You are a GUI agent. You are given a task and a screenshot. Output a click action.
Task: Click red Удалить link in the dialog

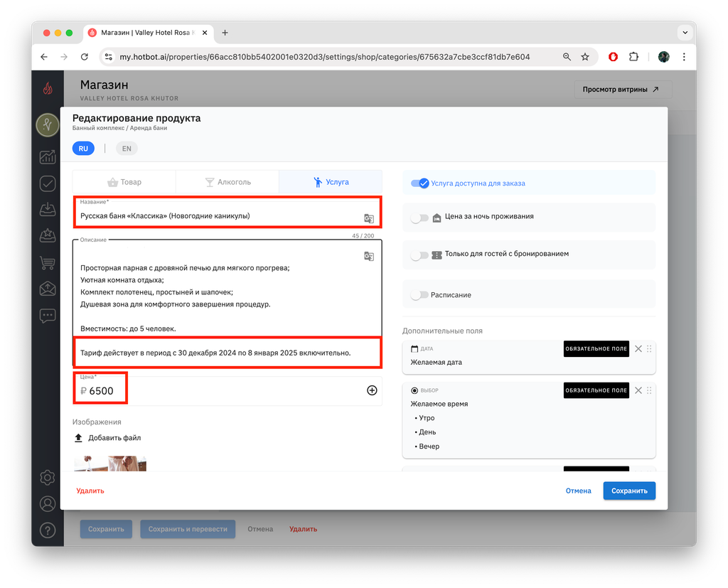click(x=90, y=491)
